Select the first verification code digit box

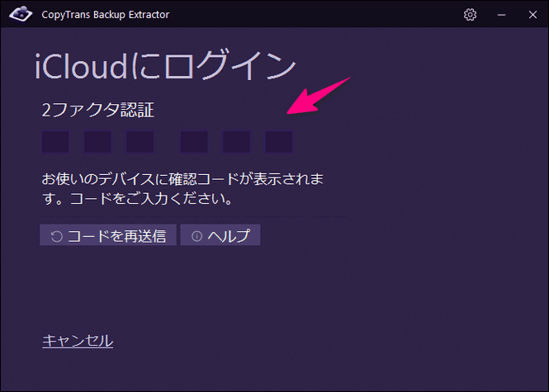point(55,142)
